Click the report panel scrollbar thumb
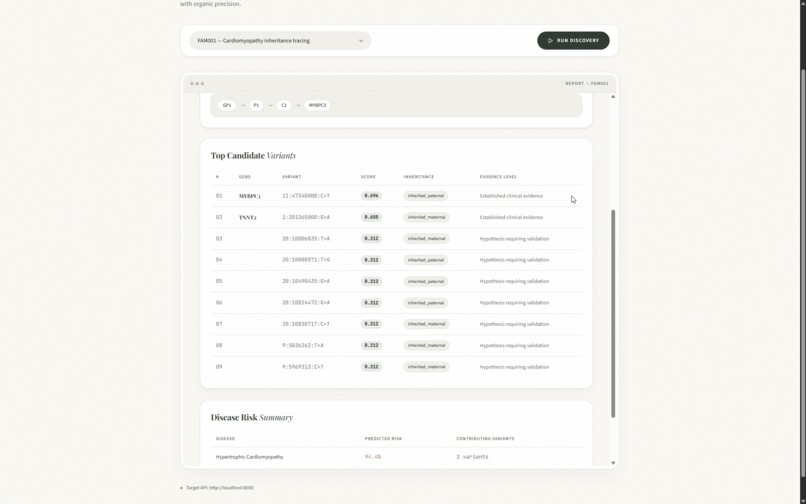This screenshot has height=504, width=806. [613, 314]
